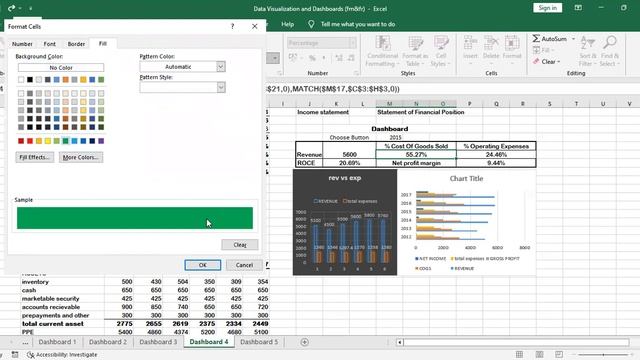Viewport: 640px width, 360px height.
Task: Add a new sheet with plus icon
Action: [304, 342]
